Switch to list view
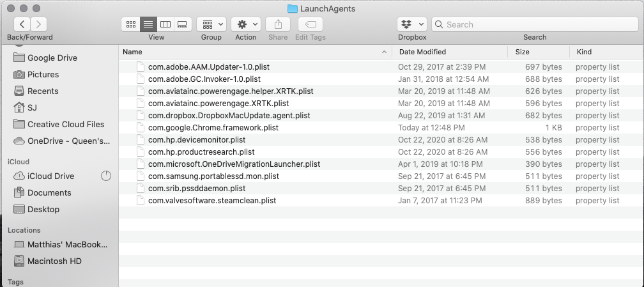This screenshot has height=287, width=644. [148, 24]
